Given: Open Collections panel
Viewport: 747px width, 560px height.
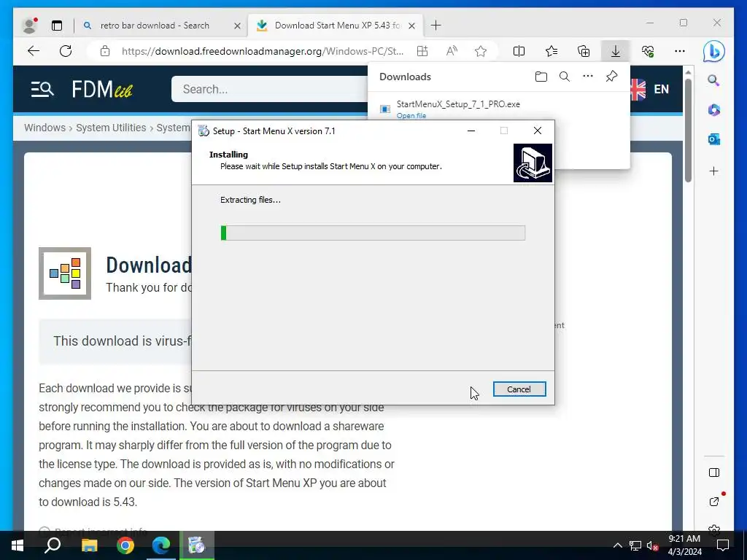Looking at the screenshot, I should (x=584, y=51).
